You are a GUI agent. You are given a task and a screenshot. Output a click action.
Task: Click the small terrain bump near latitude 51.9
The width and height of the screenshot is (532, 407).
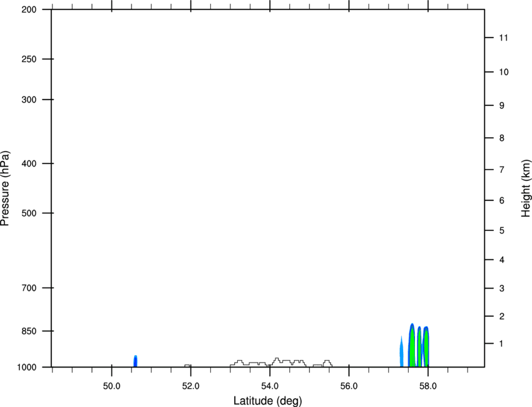[187, 366]
